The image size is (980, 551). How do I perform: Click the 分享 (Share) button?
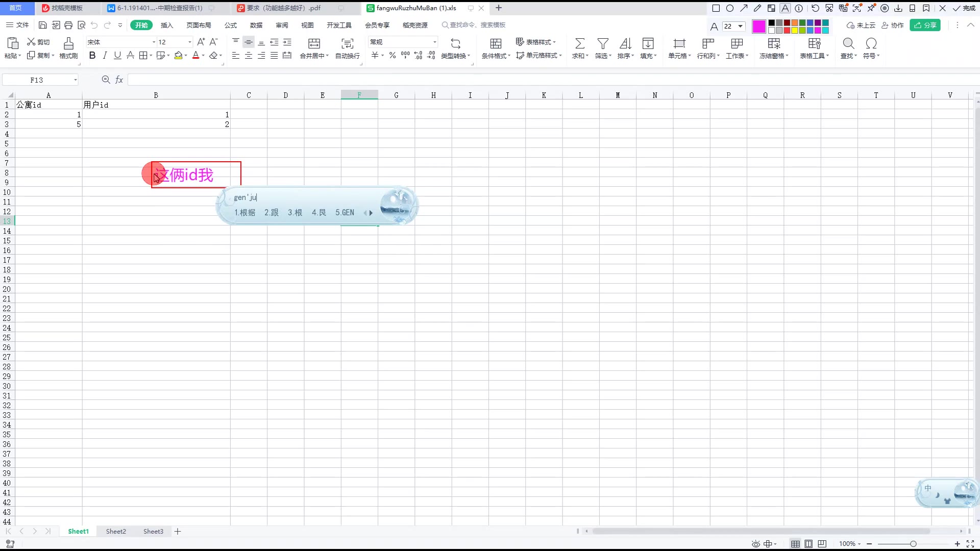[925, 25]
